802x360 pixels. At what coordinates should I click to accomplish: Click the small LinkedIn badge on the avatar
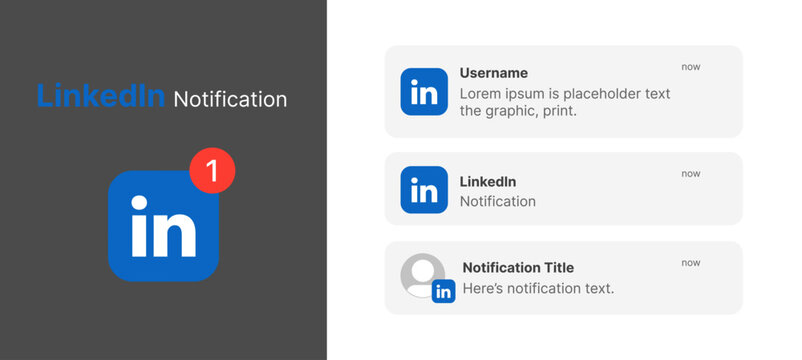point(443,291)
